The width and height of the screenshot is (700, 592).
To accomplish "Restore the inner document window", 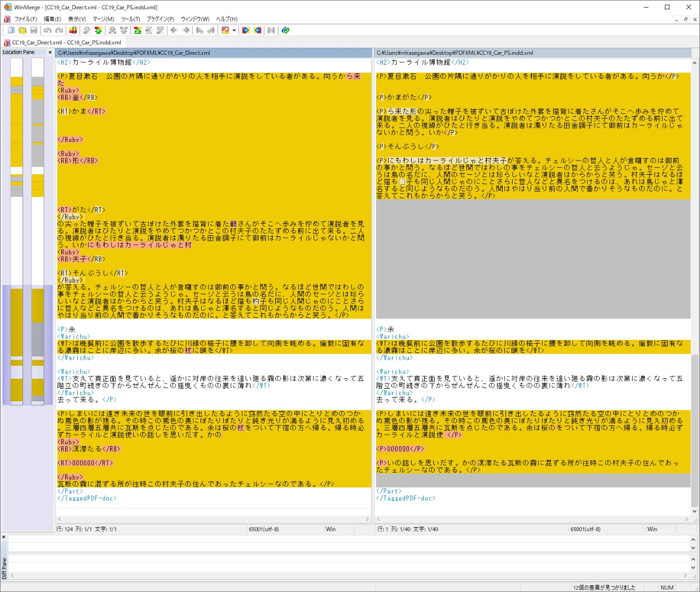I will click(686, 19).
